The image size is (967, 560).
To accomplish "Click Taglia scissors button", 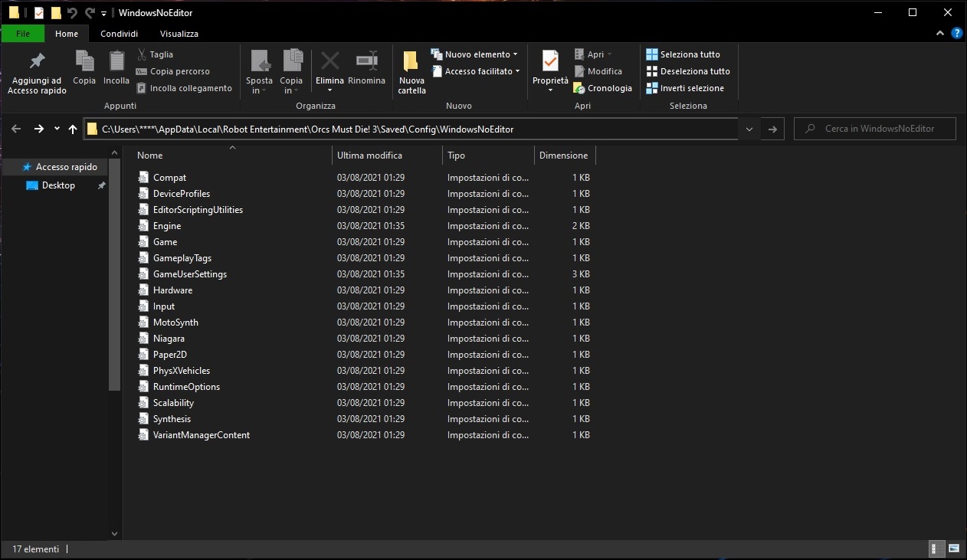I will [156, 54].
